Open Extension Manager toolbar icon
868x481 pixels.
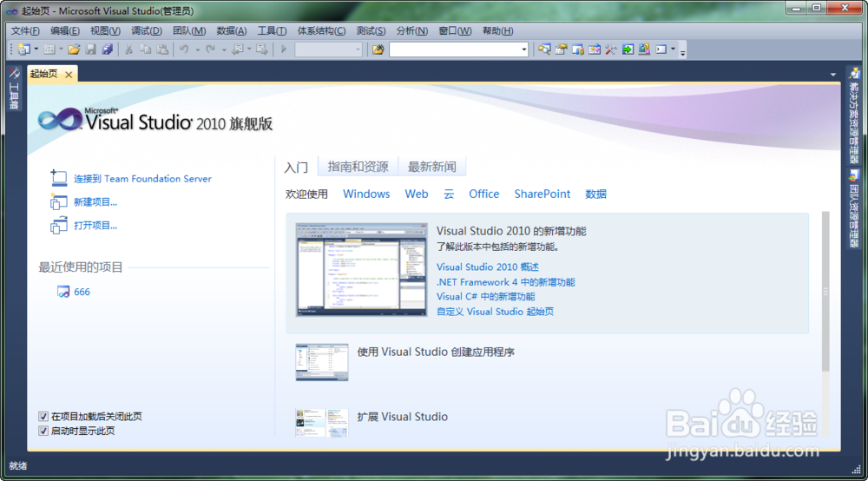pyautogui.click(x=644, y=49)
